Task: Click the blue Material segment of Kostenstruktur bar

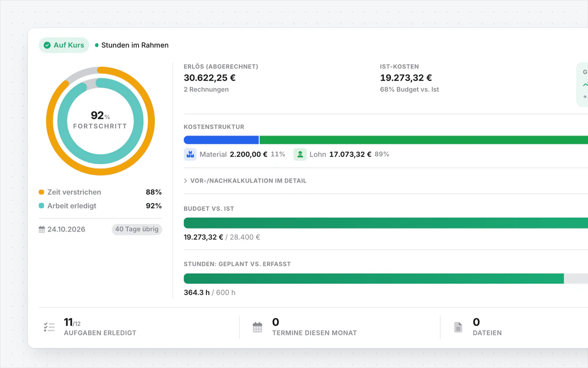Action: point(221,140)
